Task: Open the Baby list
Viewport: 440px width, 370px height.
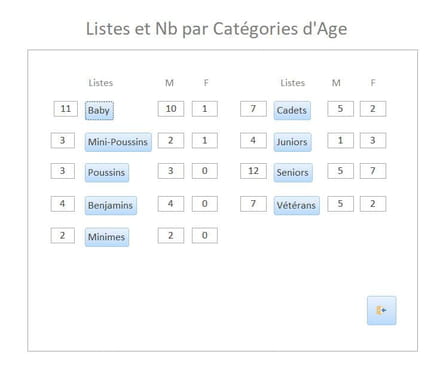Action: (x=99, y=110)
